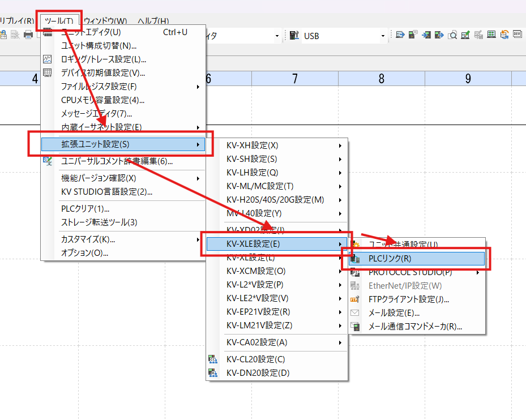Select KV-ML/MC設定(T) submenu entry
This screenshot has height=420, width=526.
point(277,186)
